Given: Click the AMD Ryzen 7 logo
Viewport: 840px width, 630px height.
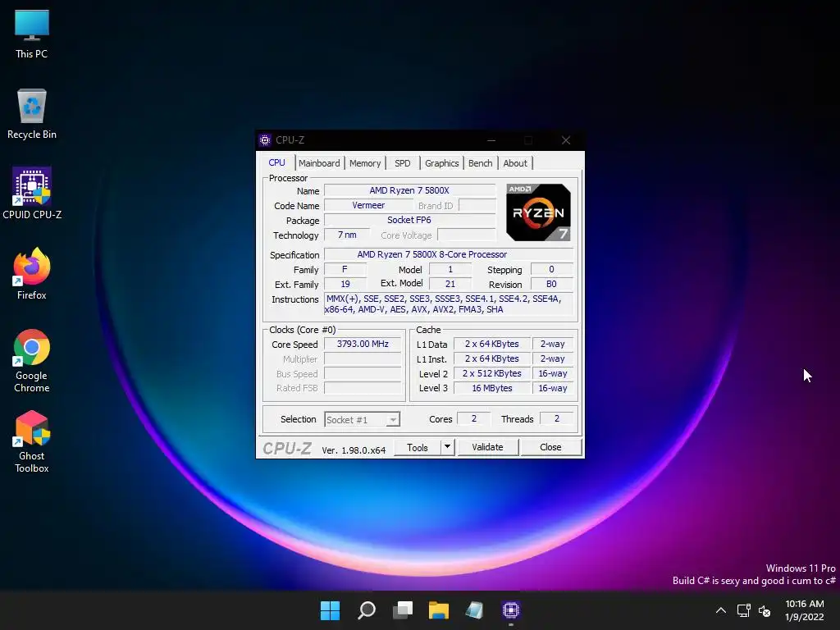Looking at the screenshot, I should point(538,212).
